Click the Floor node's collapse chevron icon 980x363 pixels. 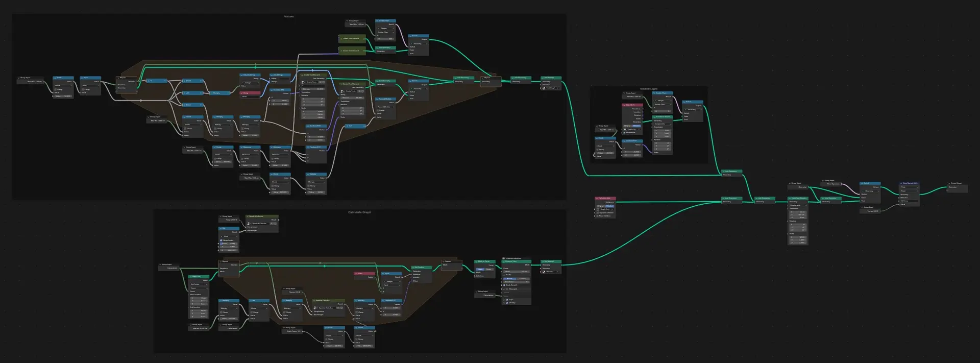82,78
